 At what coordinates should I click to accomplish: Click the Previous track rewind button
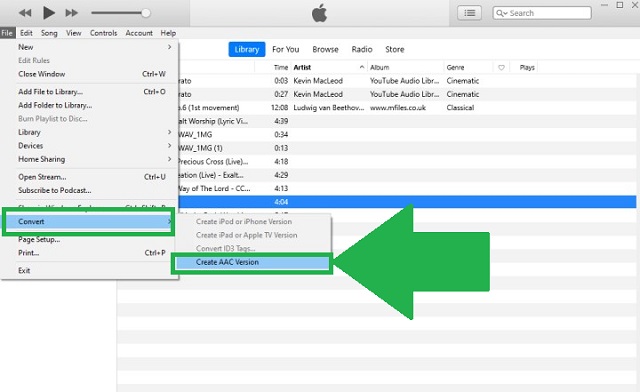25,13
